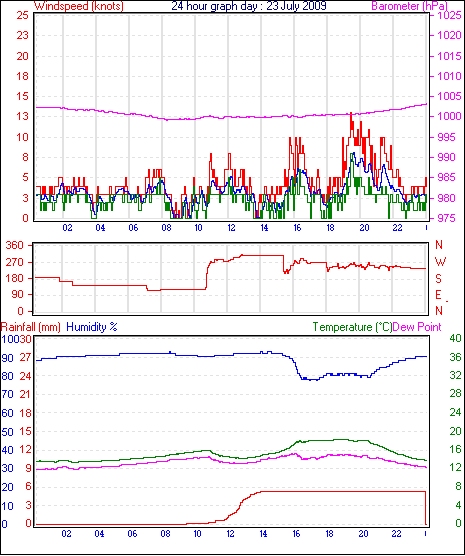Click the E compass label beside direction chart
The height and width of the screenshot is (556, 465).
pos(438,295)
